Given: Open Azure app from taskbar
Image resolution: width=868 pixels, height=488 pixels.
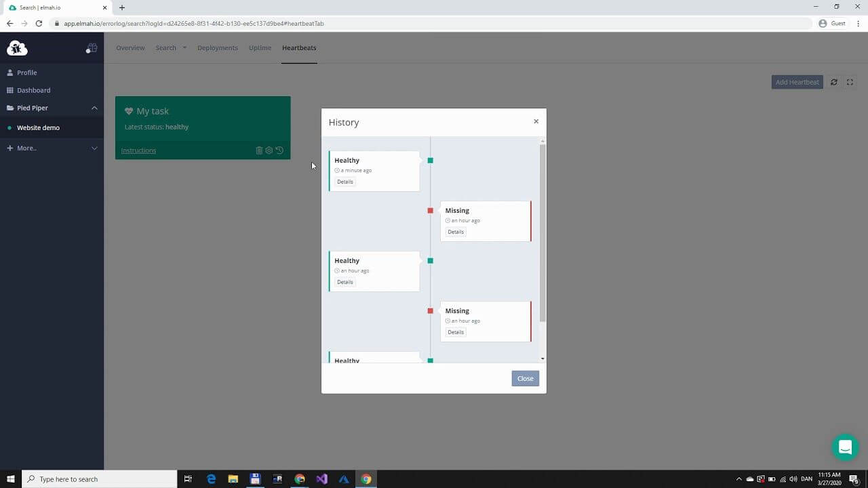Looking at the screenshot, I should pos(344,479).
